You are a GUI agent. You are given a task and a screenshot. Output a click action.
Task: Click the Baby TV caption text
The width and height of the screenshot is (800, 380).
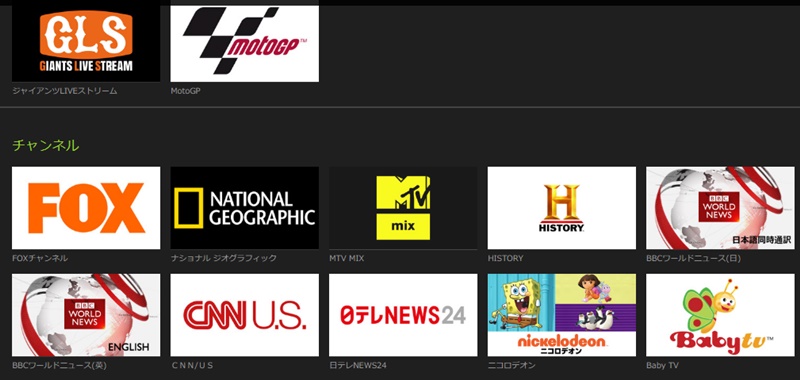(x=662, y=365)
